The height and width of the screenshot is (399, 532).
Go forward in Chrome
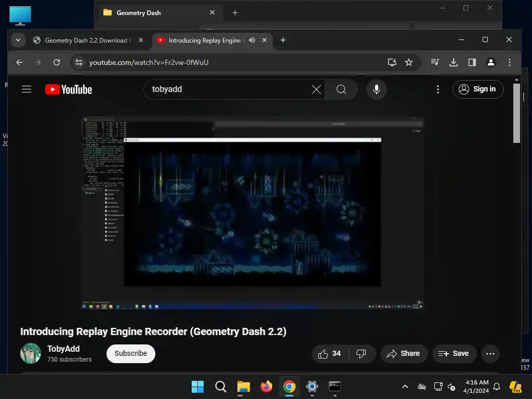37,62
